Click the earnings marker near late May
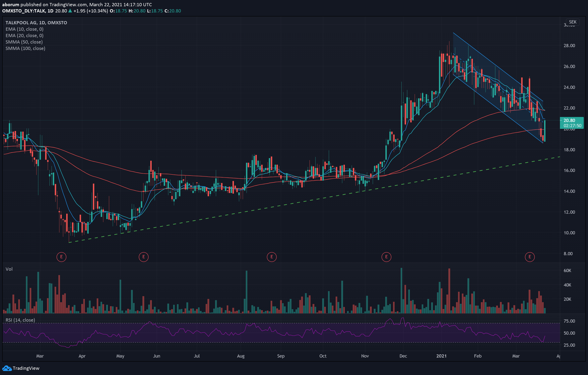Screen dimensions: 588x375 pos(144,257)
